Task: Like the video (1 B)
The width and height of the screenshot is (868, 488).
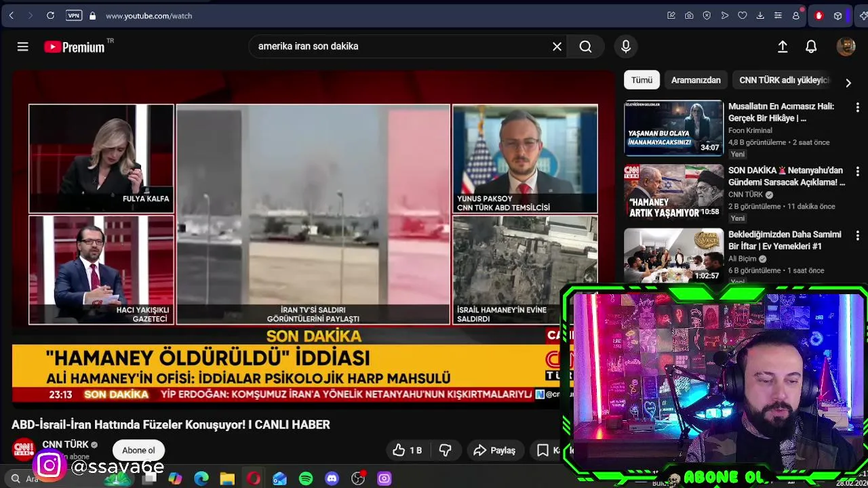Action: 407,450
